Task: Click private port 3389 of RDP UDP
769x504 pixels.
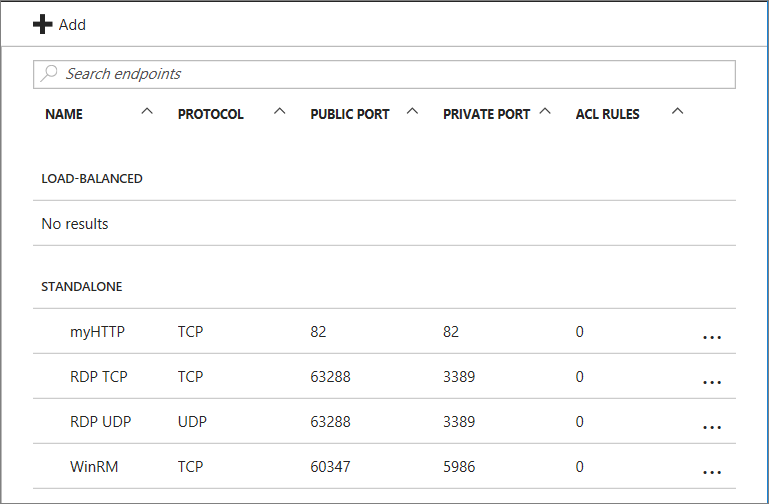Action: coord(459,422)
